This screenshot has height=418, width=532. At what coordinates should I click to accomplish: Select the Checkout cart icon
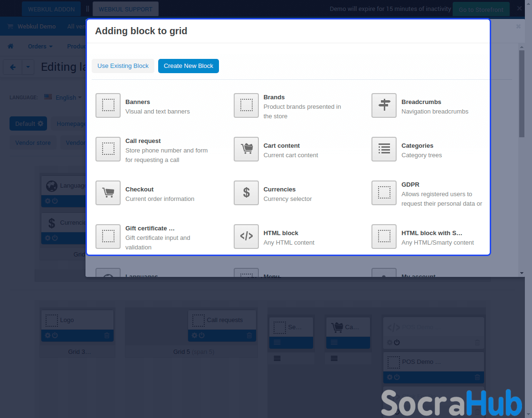pyautogui.click(x=108, y=193)
